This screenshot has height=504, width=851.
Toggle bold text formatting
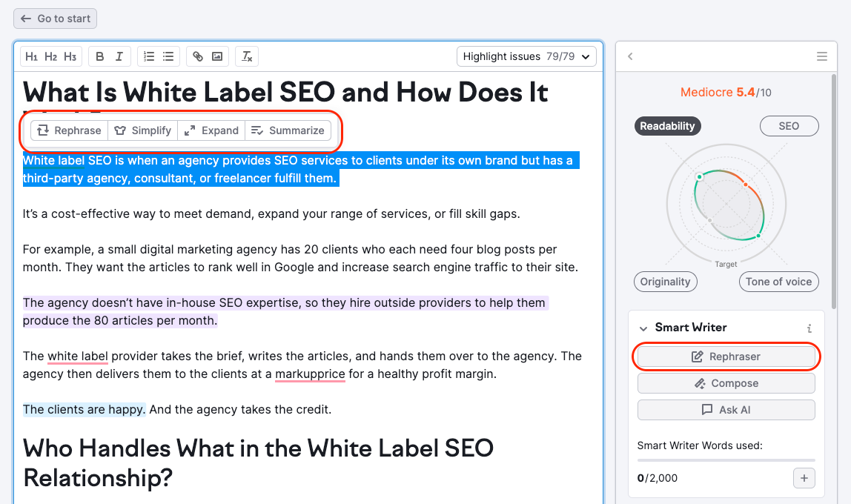click(x=99, y=56)
